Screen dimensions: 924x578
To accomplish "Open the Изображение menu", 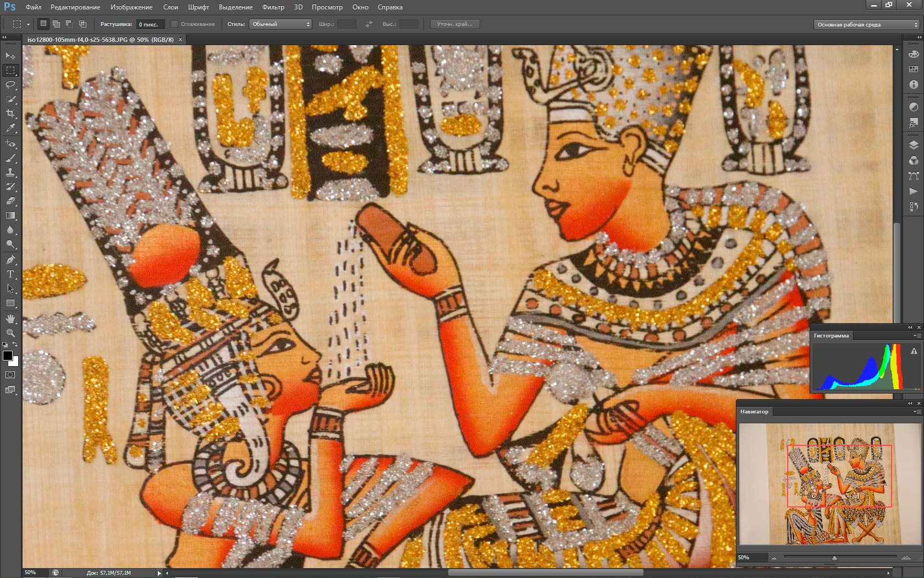I will coord(131,7).
